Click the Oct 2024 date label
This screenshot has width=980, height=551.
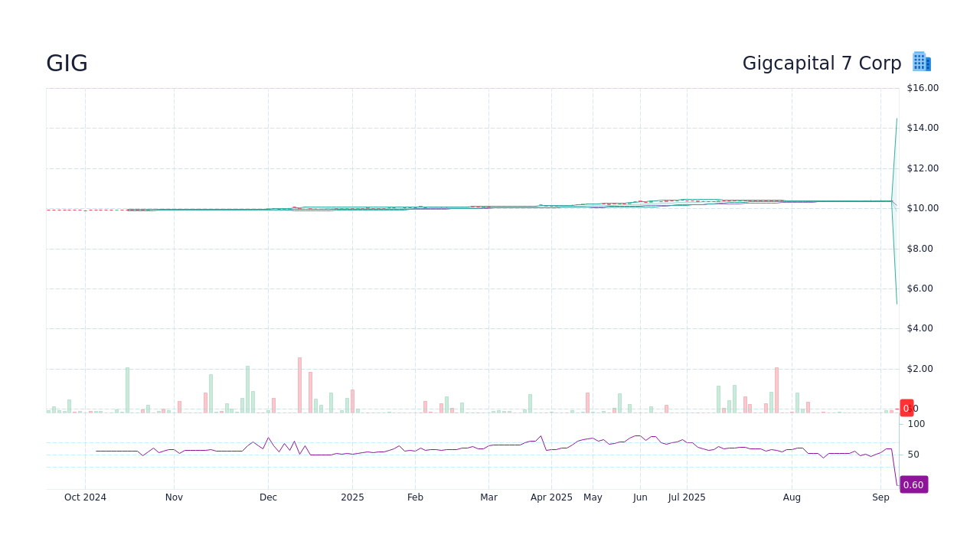[85, 497]
